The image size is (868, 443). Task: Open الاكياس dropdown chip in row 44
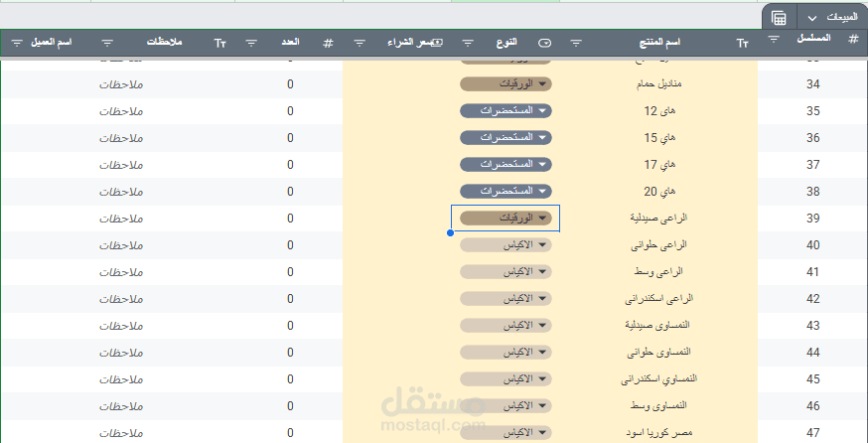506,353
